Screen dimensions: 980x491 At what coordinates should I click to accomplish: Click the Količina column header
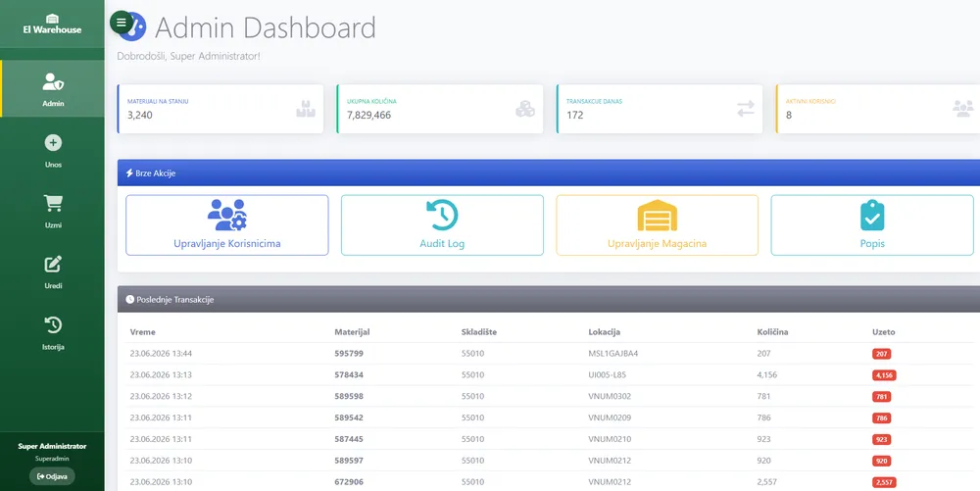pos(772,331)
